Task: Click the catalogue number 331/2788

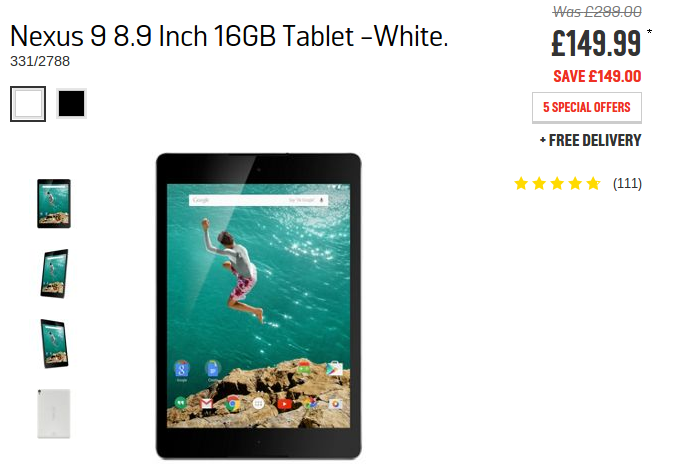Action: 40,61
